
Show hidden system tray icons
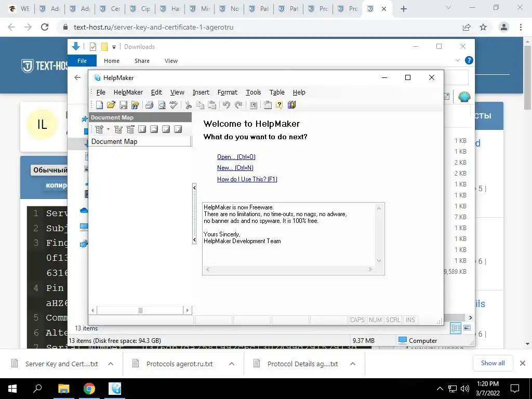pos(440,389)
